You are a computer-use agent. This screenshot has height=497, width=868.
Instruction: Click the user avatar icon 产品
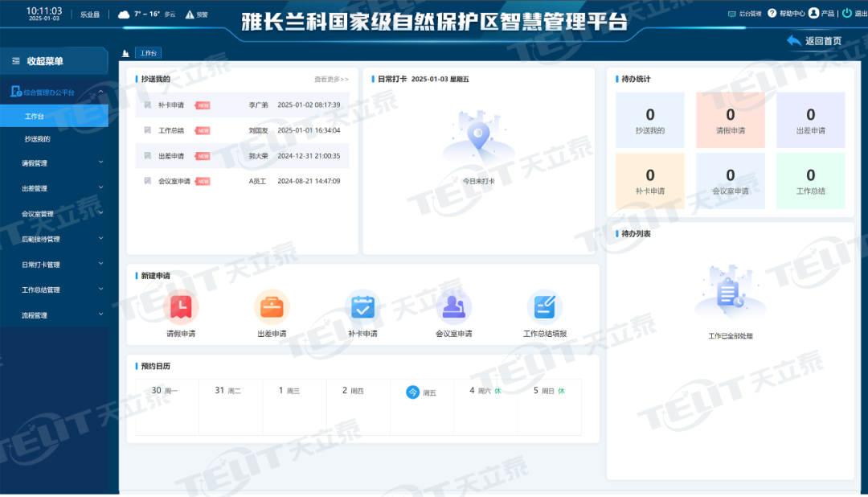coord(813,13)
